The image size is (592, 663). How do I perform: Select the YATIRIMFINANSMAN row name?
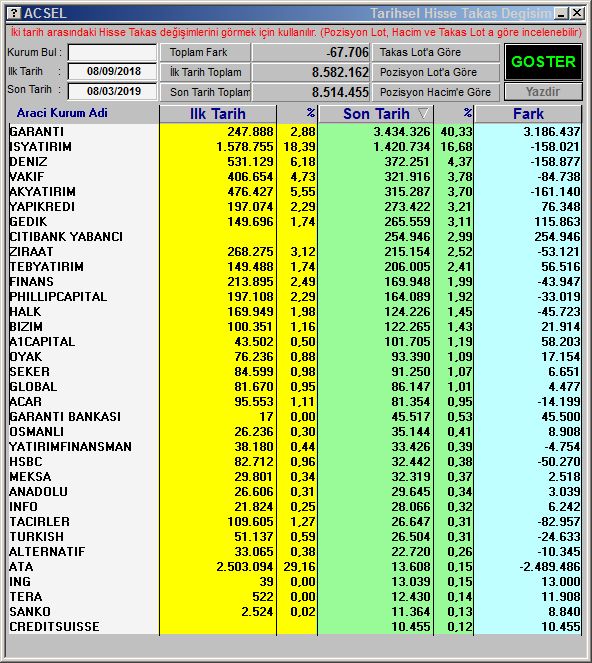click(71, 447)
